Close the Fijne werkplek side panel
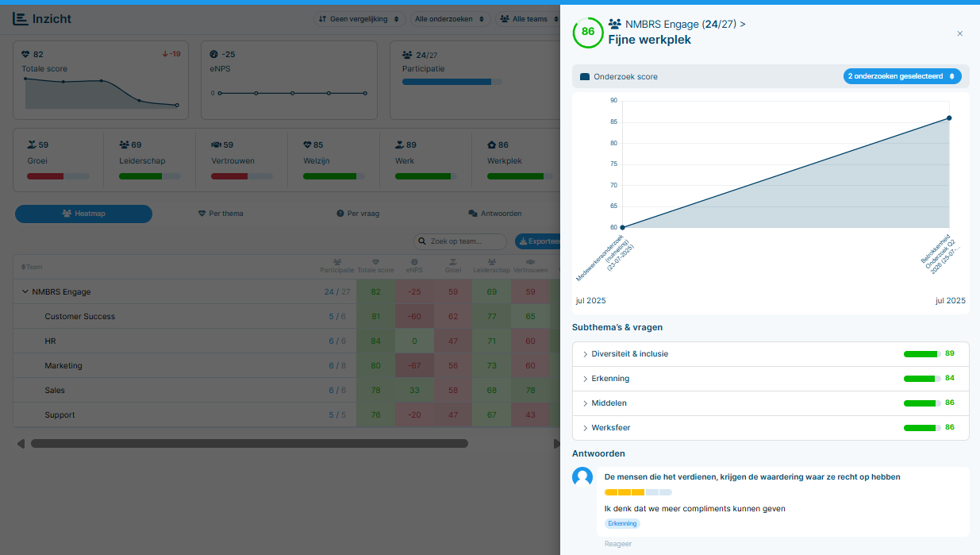Image resolution: width=980 pixels, height=555 pixels. tap(960, 33)
